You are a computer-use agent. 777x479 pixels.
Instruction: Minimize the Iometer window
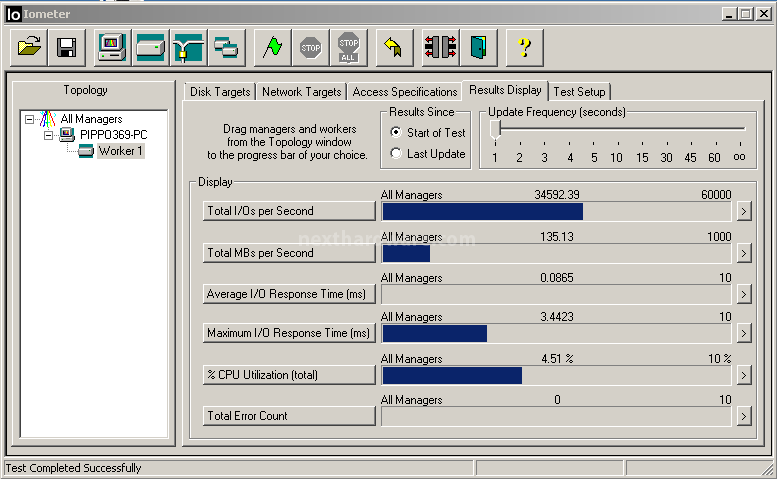coord(728,14)
